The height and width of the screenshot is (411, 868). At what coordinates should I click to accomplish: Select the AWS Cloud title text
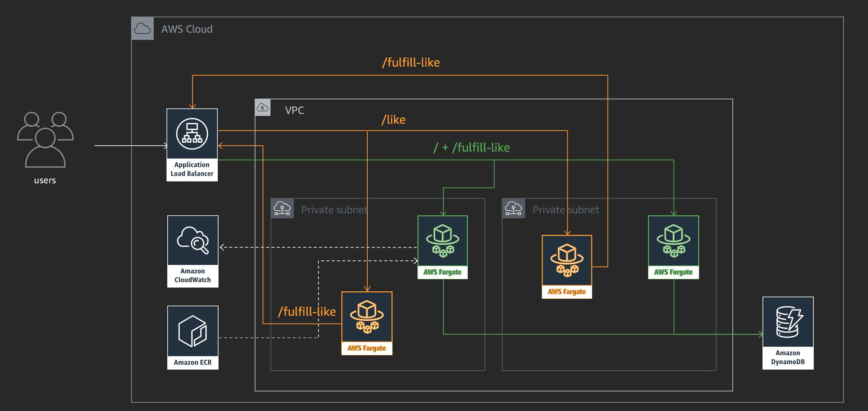(x=187, y=29)
